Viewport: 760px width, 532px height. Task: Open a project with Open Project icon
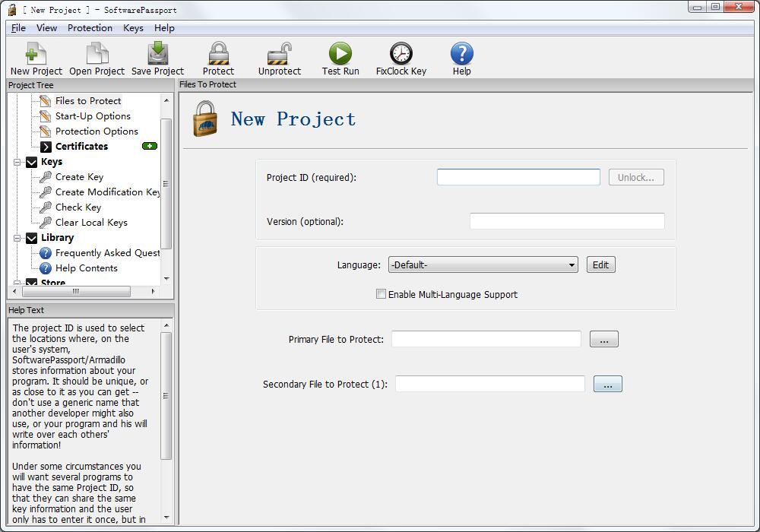click(x=97, y=54)
